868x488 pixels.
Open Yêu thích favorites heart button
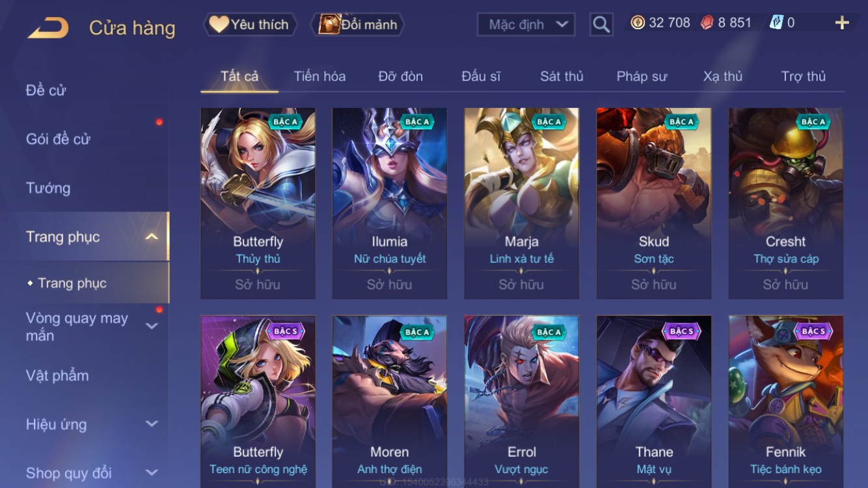[250, 25]
